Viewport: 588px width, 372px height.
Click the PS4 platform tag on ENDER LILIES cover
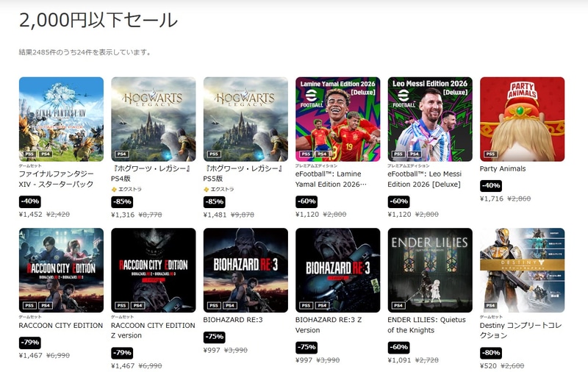[x=398, y=306]
